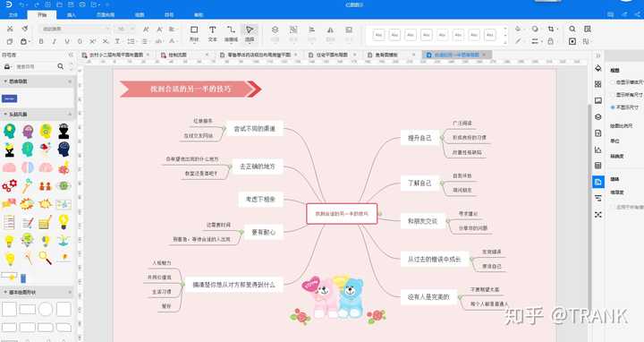Image resolution: width=644 pixels, height=342 pixels.
Task: Toggle the checkbox at the right panel bottom
Action: tap(613, 207)
